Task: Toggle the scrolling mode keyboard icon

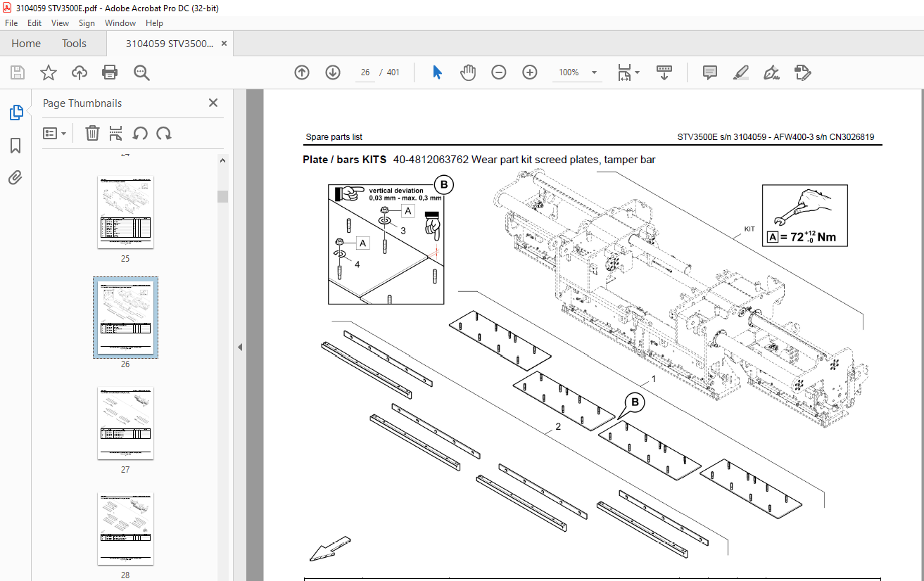Action: click(x=664, y=72)
